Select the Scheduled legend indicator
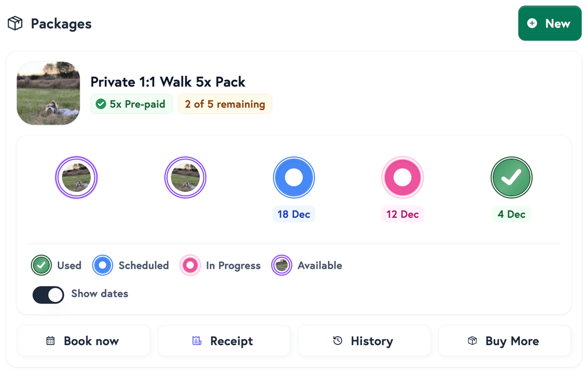588x376 pixels. pos(102,265)
